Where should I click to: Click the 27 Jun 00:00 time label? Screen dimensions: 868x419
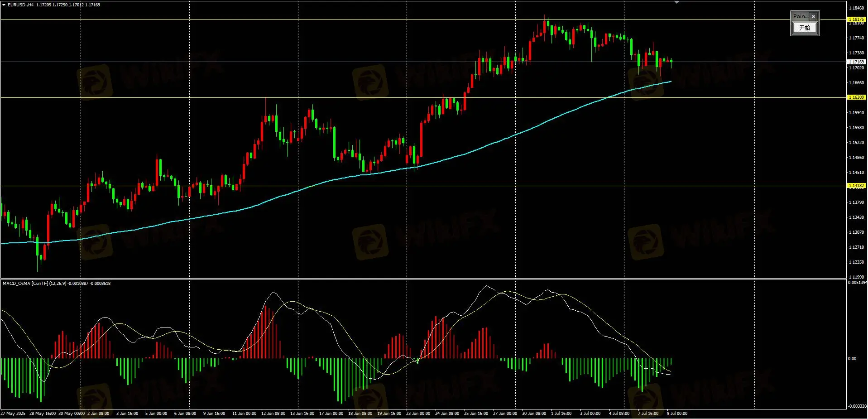505,414
